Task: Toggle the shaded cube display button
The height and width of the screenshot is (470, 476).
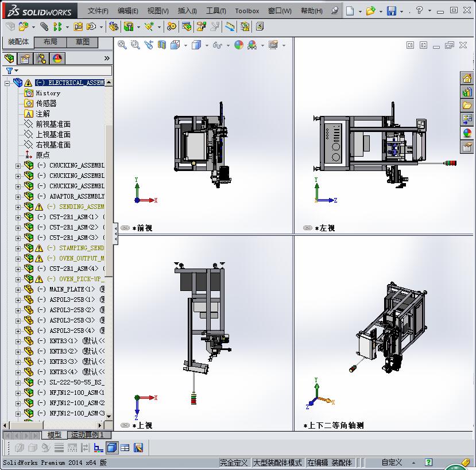Action: 112,448
